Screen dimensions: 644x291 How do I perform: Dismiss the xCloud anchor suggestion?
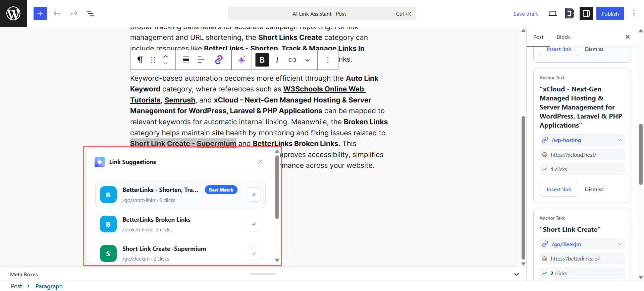coord(594,189)
